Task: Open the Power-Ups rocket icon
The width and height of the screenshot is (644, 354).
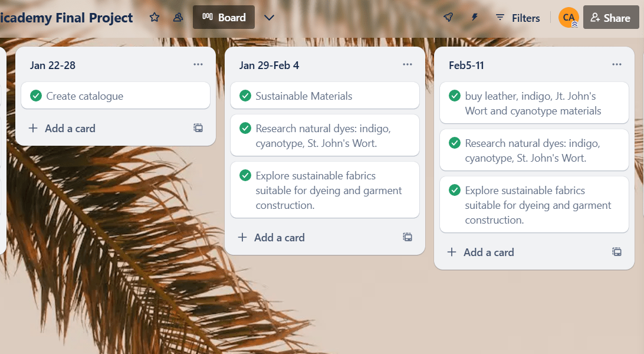Action: click(x=448, y=17)
